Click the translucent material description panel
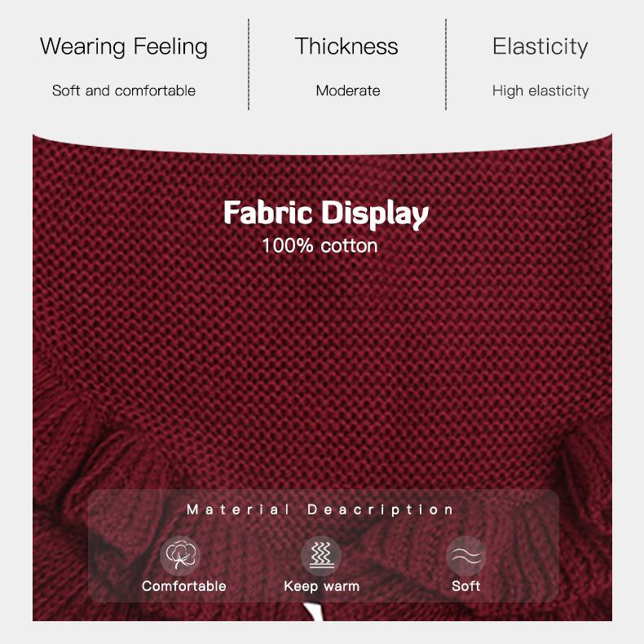The image size is (644, 644). [x=324, y=546]
